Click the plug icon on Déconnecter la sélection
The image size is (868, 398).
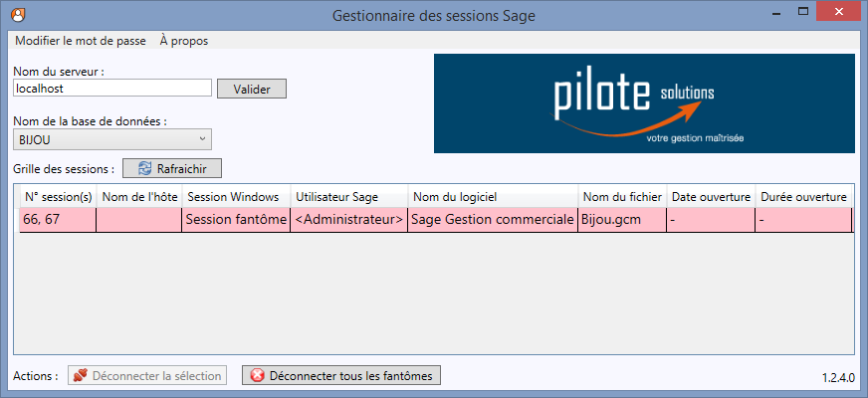(x=79, y=375)
